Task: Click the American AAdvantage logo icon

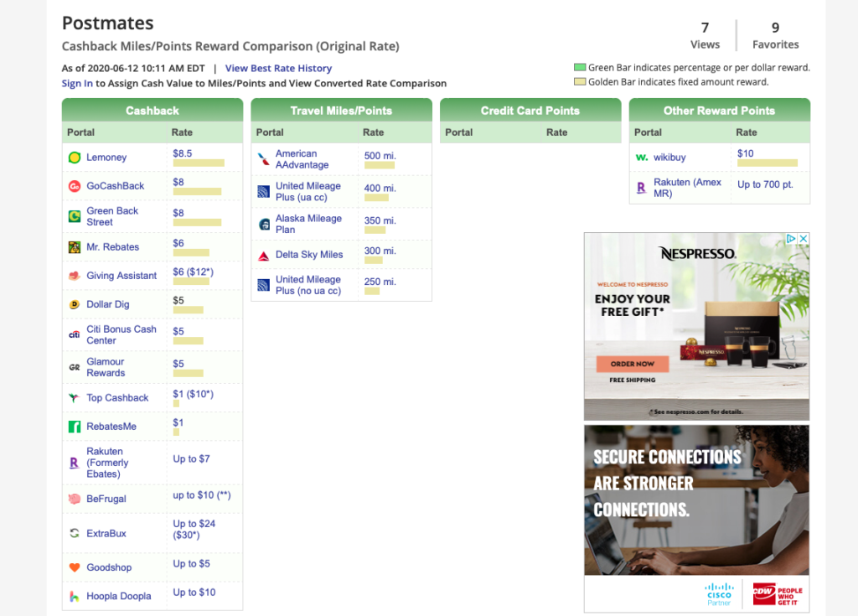Action: click(x=264, y=159)
